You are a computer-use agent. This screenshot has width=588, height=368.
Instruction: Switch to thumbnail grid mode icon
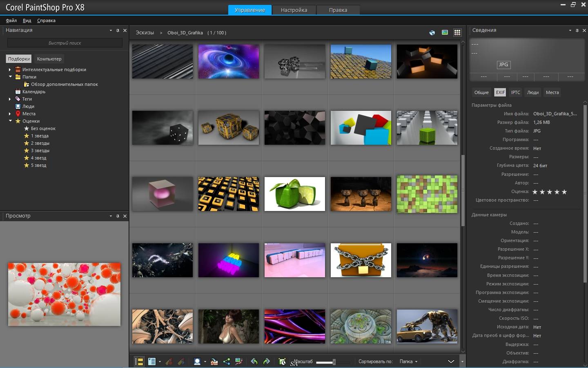457,33
